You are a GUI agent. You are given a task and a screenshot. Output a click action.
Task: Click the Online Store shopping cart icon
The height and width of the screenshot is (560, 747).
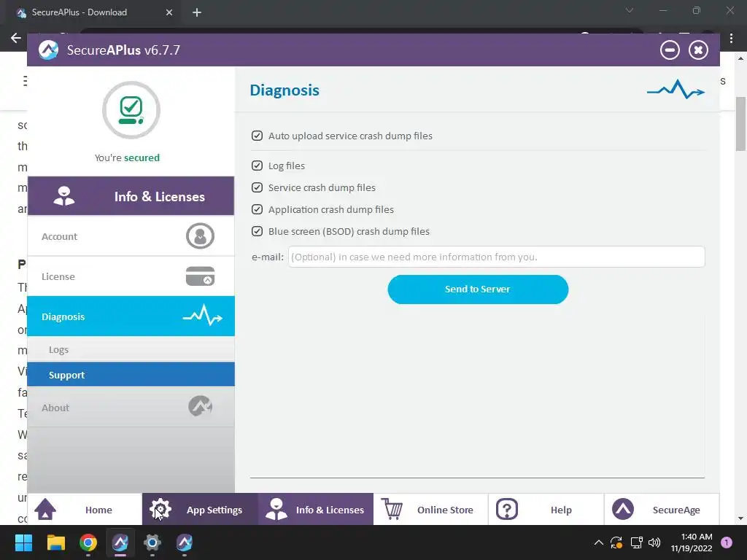pos(392,509)
